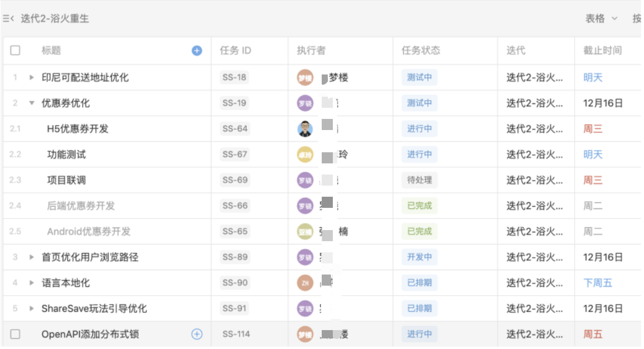
Task: Collapse the 优惠券优化 task
Action: coord(32,103)
